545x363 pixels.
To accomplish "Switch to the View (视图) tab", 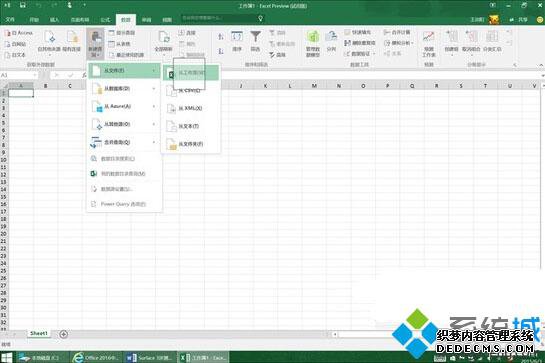I will (x=167, y=20).
